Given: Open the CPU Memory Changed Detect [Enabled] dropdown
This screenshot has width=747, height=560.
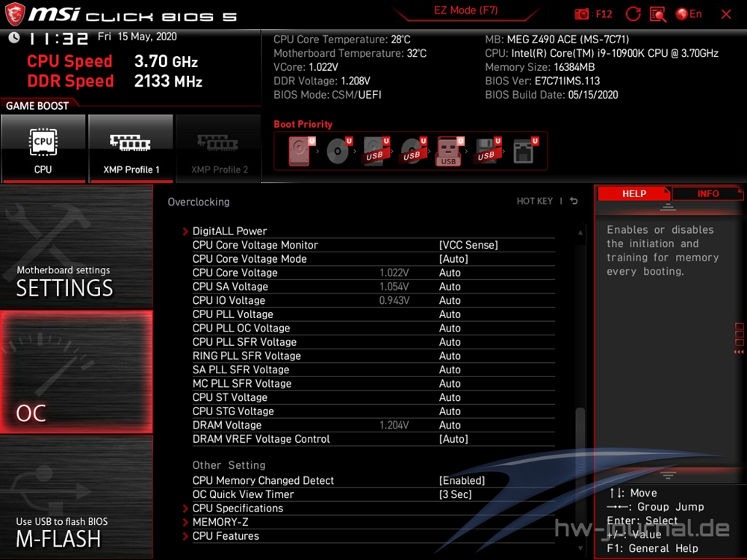Looking at the screenshot, I should coord(462,480).
